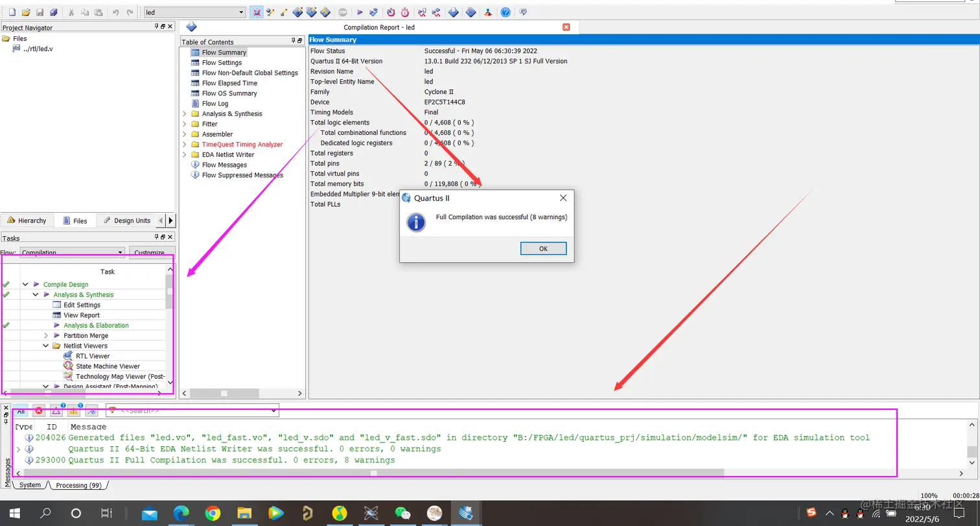Expand the TimeQuest Timing Analyzer folder

(184, 145)
